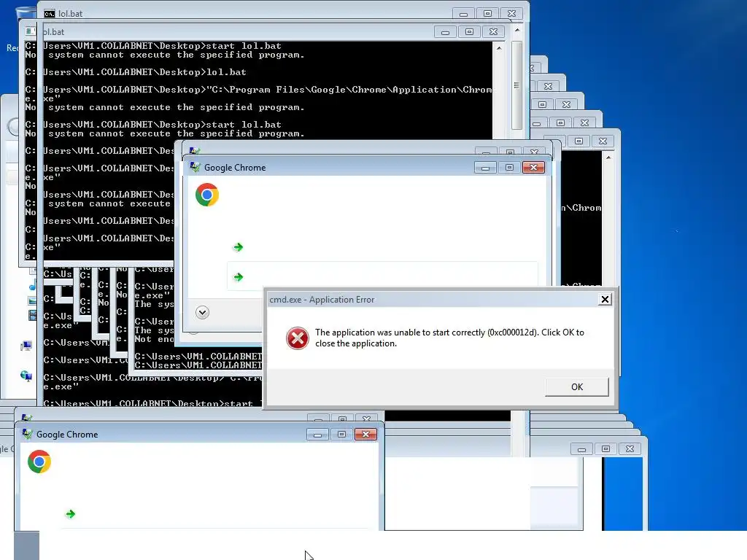This screenshot has width=747, height=560.
Task: Click the title bar icon of the upper Google Chrome dialog
Action: [195, 167]
